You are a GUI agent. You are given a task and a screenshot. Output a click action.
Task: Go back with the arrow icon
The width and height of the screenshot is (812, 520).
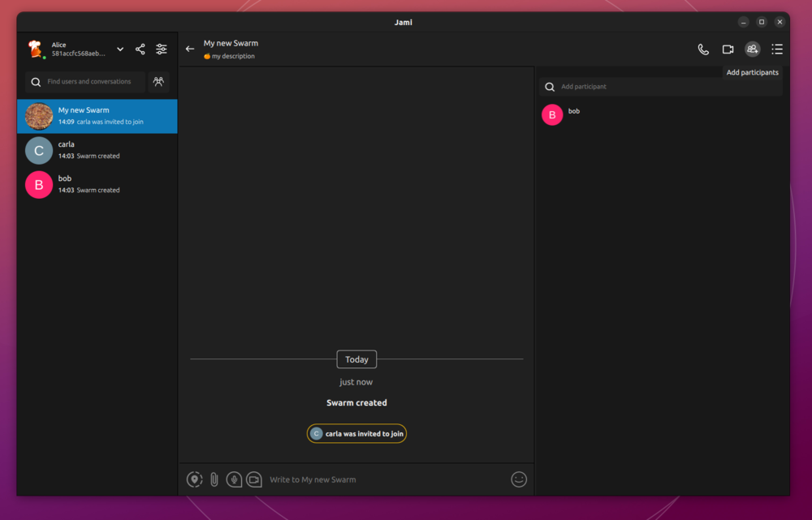tap(190, 49)
